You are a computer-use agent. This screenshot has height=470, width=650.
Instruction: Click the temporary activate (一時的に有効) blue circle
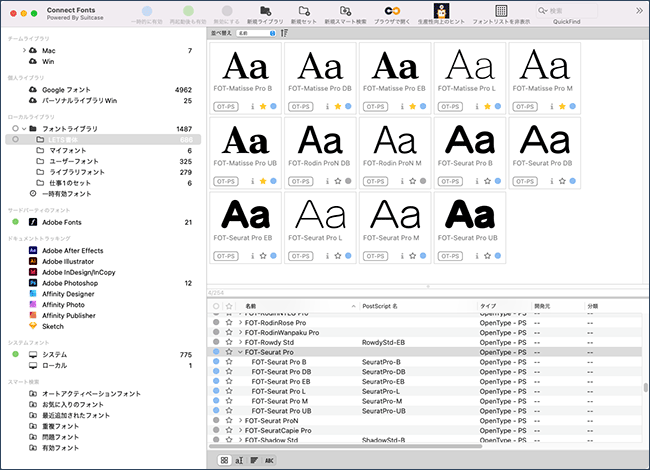(x=147, y=11)
